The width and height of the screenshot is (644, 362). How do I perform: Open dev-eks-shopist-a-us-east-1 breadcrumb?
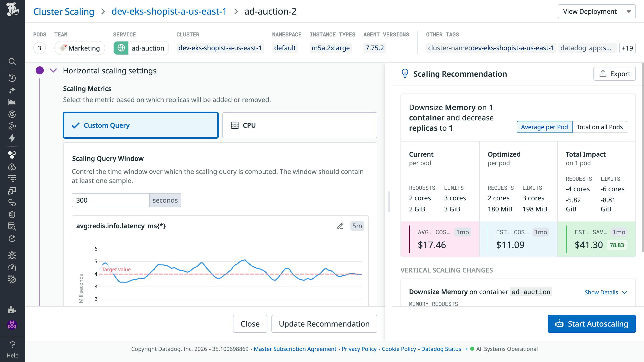click(169, 12)
